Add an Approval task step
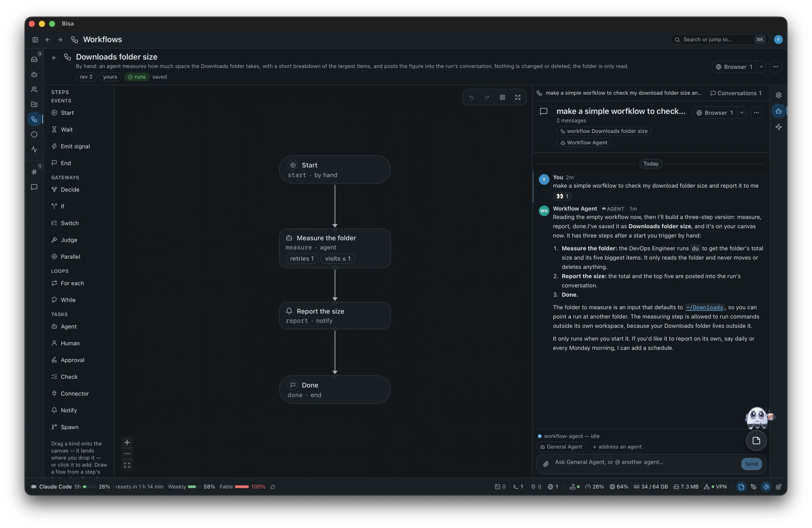Image resolution: width=812 pixels, height=528 pixels. (x=79, y=360)
